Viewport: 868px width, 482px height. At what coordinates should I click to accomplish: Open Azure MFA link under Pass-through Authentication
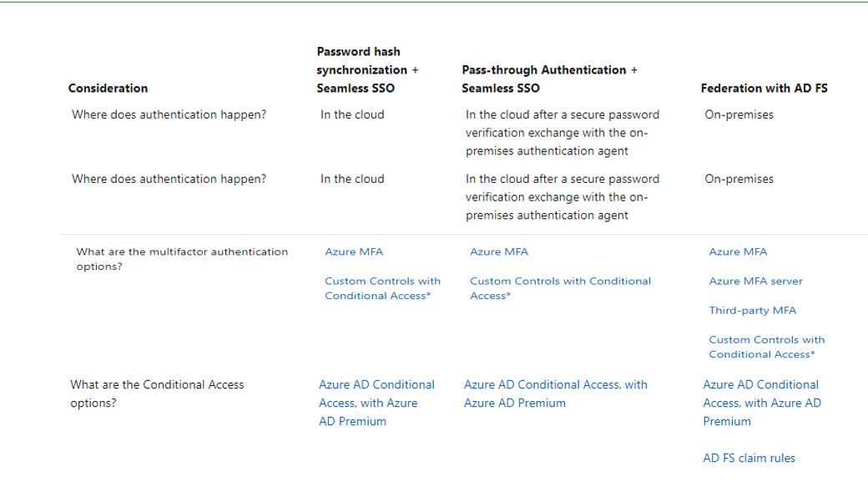pyautogui.click(x=499, y=251)
